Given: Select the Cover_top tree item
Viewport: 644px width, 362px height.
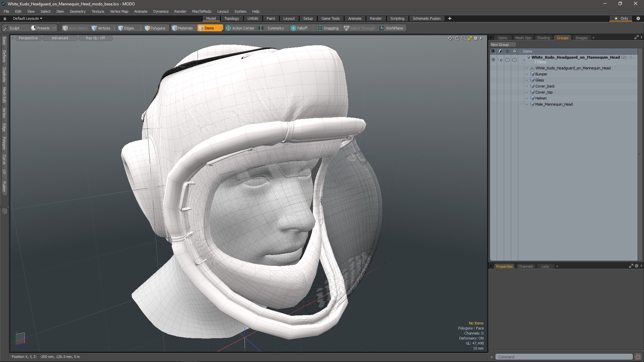Looking at the screenshot, I should 544,92.
